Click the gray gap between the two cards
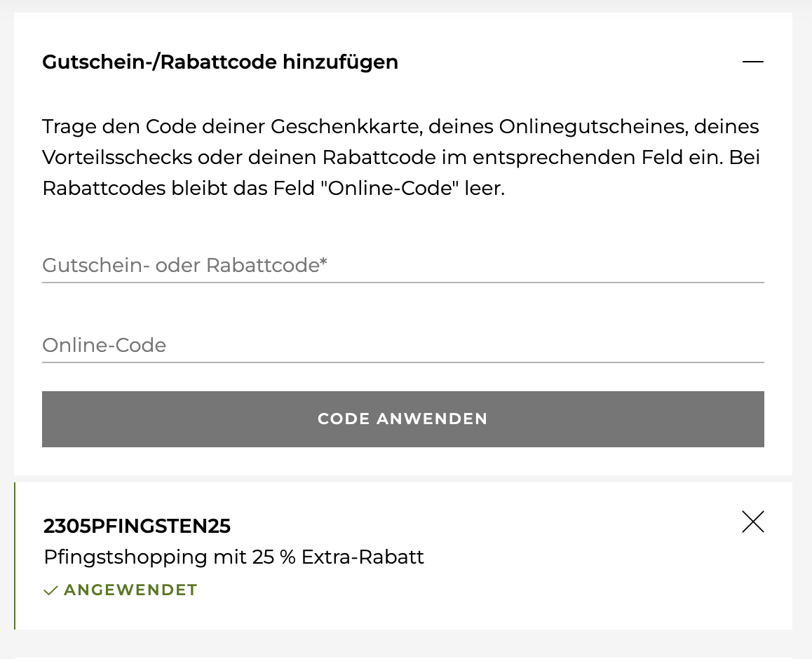812x659 pixels. 402,479
